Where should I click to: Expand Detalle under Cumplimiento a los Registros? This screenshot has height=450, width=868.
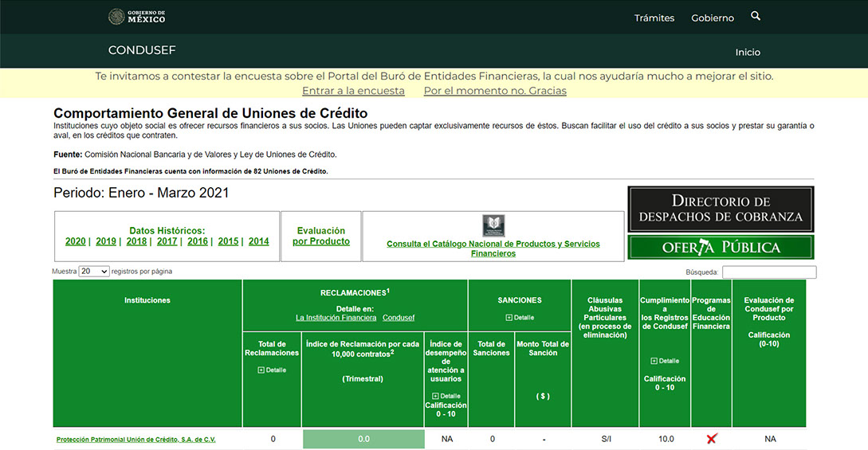(x=664, y=361)
